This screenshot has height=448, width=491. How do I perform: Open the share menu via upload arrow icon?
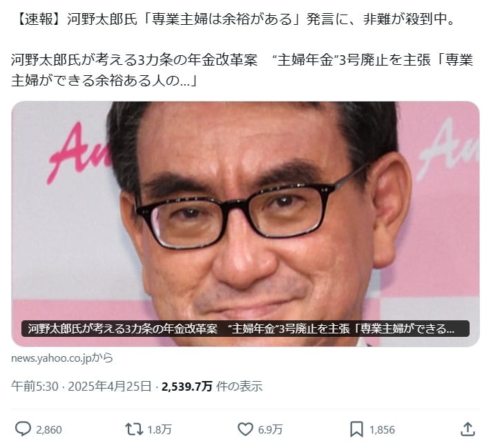[468, 429]
